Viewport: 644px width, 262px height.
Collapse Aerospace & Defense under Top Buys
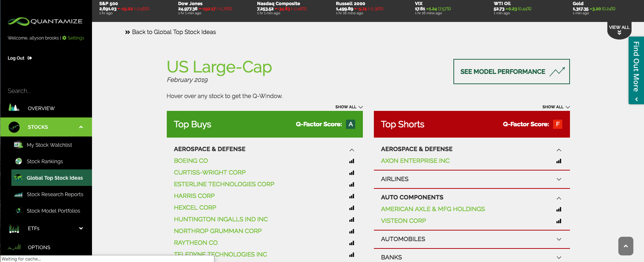352,150
